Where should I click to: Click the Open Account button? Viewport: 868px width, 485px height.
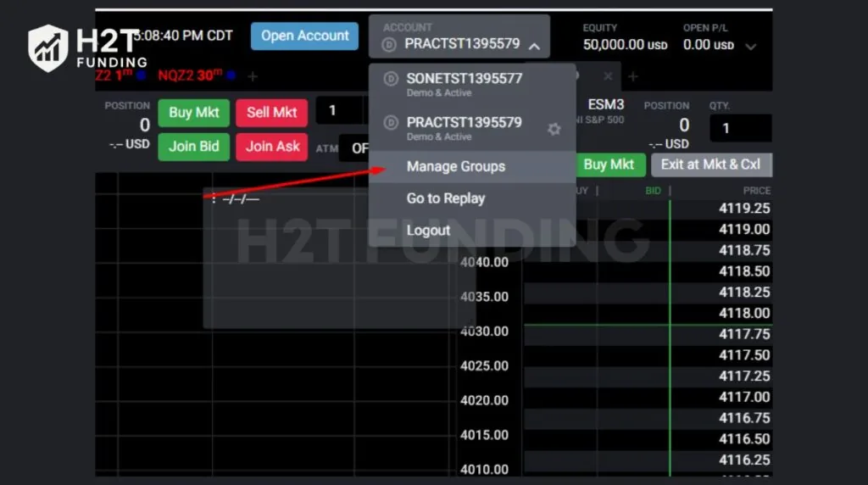tap(304, 36)
